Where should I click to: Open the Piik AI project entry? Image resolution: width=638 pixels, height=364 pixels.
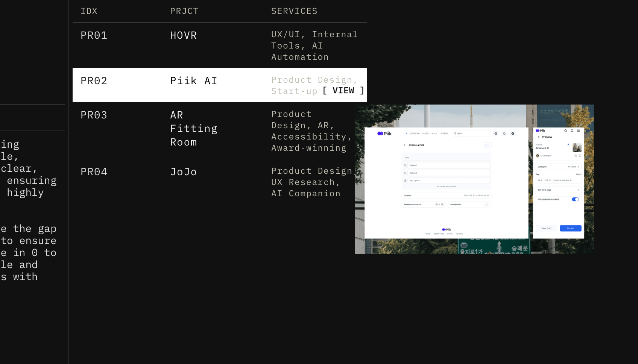(x=194, y=81)
